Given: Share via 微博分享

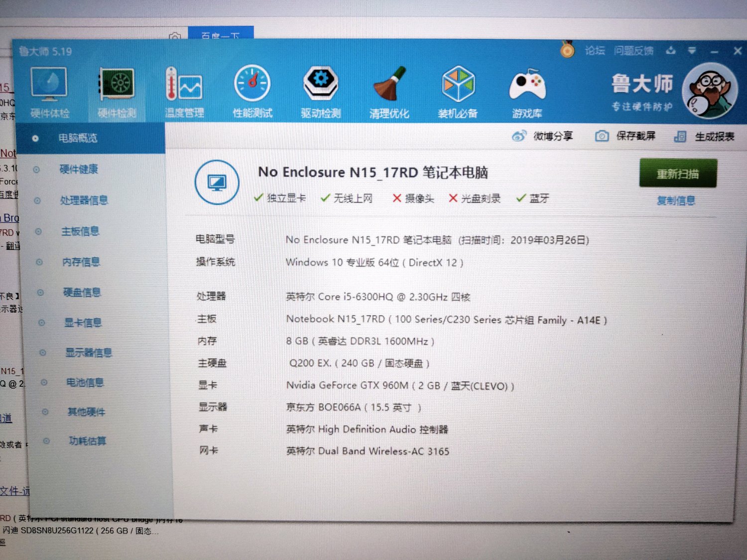Looking at the screenshot, I should (x=542, y=136).
